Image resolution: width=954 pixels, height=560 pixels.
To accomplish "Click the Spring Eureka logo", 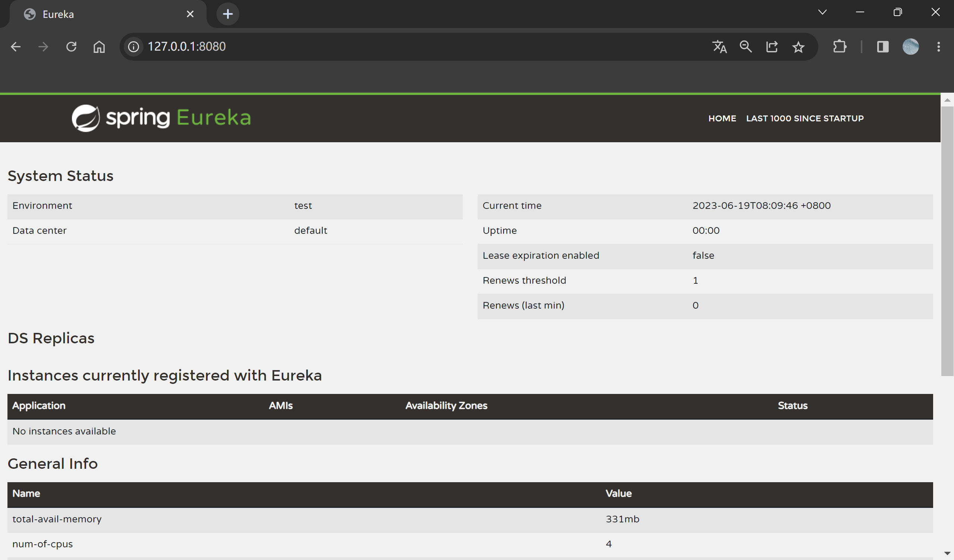I will click(x=162, y=118).
